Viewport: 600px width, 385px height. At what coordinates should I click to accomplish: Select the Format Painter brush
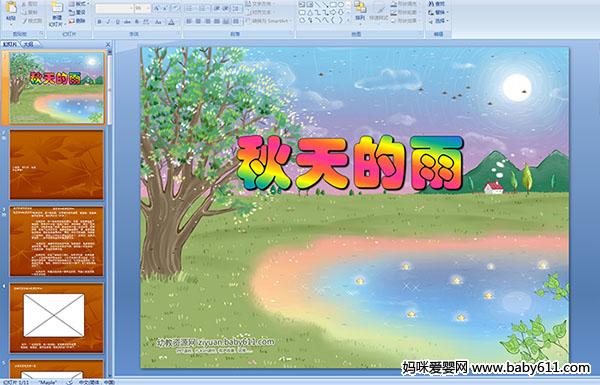pyautogui.click(x=33, y=21)
